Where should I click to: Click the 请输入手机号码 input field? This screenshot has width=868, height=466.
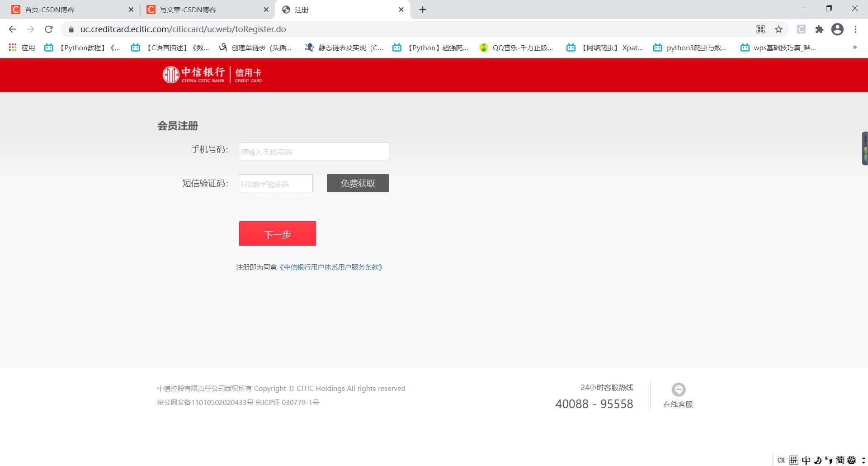313,151
